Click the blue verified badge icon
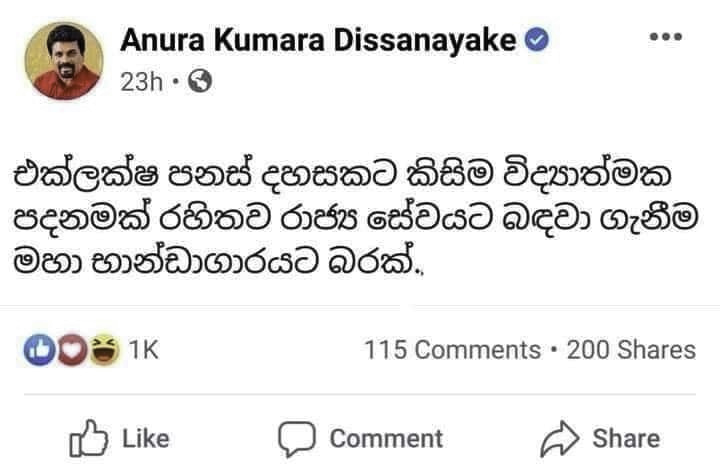The height and width of the screenshot is (475, 720). 537,40
